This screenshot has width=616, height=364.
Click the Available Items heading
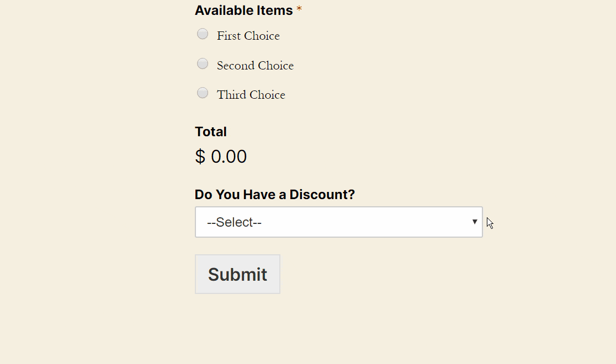coord(243,10)
